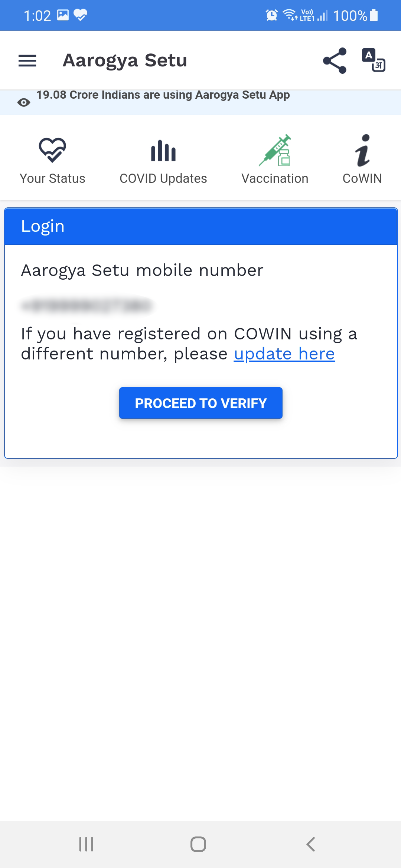Switch to the COVID Updates tab label
This screenshot has height=868, width=401.
163,178
